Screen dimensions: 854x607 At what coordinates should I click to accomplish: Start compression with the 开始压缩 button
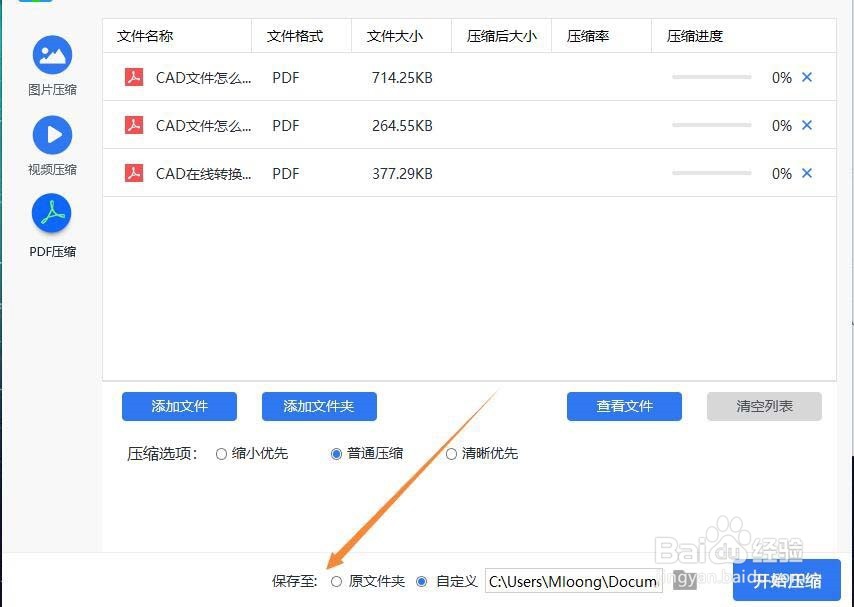(785, 579)
